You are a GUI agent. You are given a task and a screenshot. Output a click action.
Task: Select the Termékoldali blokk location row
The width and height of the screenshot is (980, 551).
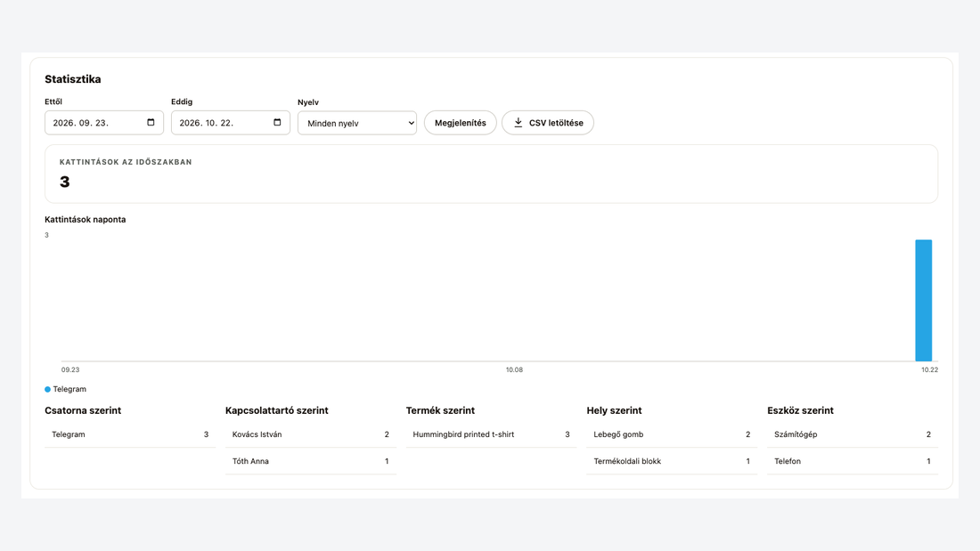[672, 461]
